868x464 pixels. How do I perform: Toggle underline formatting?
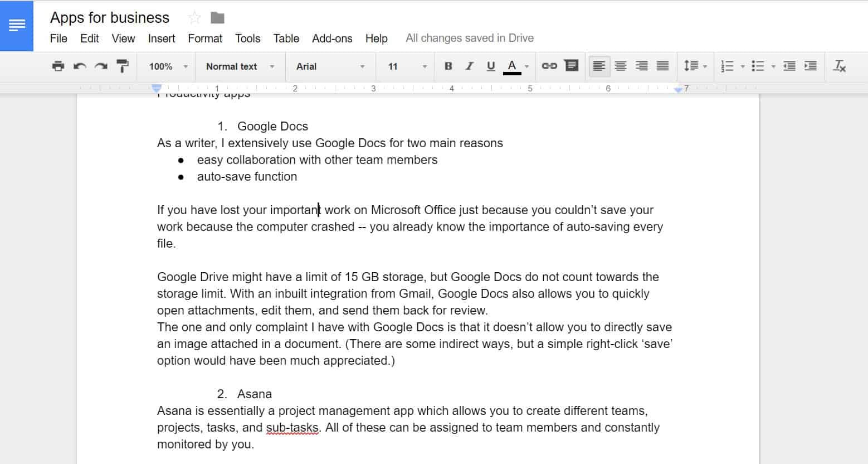click(490, 66)
